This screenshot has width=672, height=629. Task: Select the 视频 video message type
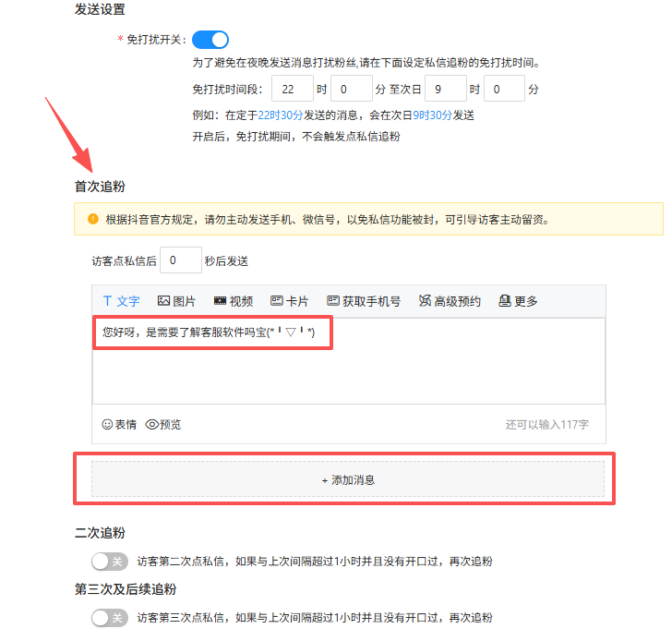tap(233, 301)
